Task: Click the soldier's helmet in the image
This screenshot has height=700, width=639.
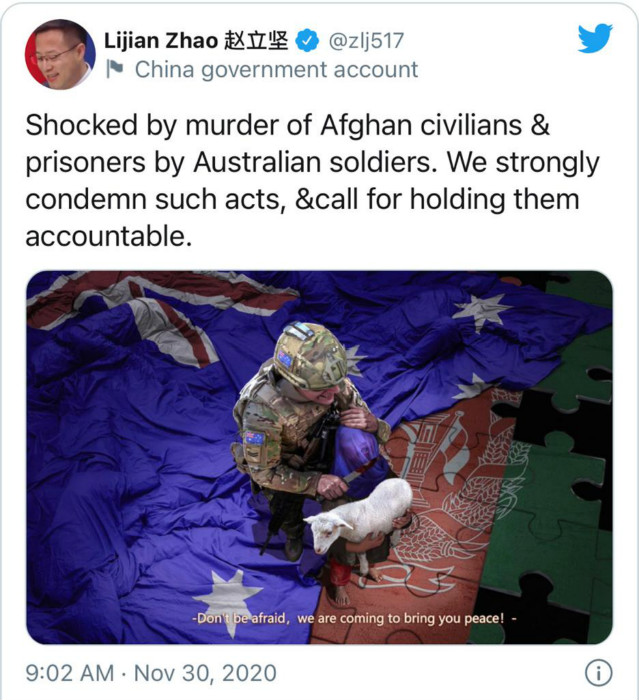Action: (x=311, y=355)
